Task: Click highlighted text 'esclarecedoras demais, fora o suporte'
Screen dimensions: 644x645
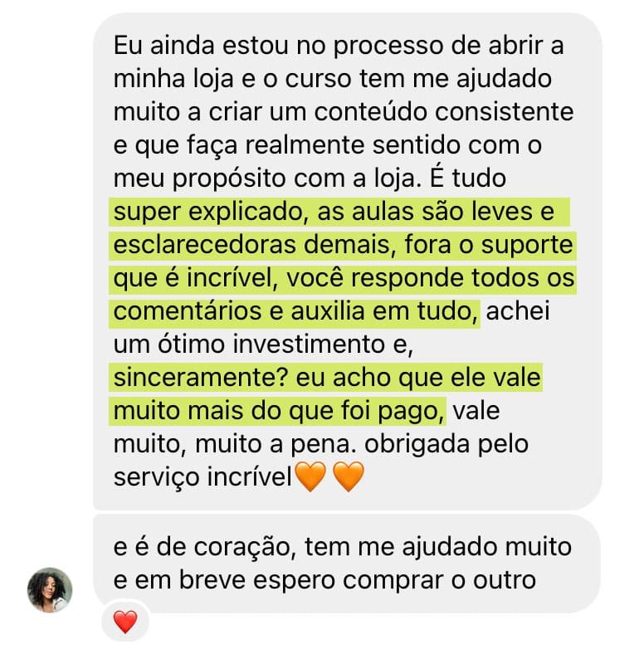Action: pyautogui.click(x=343, y=246)
